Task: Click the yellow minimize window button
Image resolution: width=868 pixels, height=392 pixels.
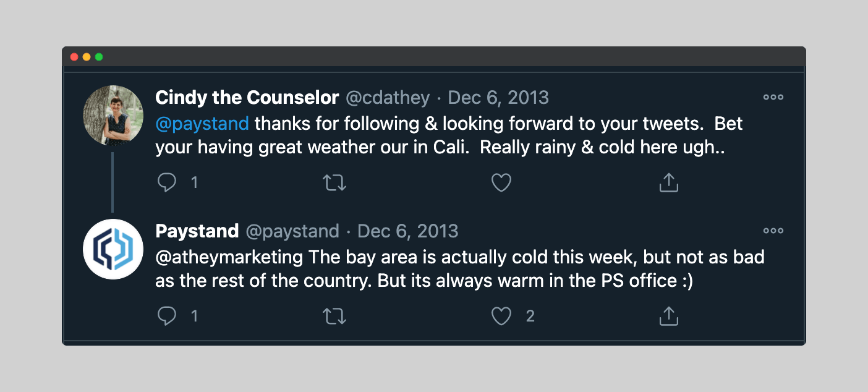Action: [x=87, y=57]
